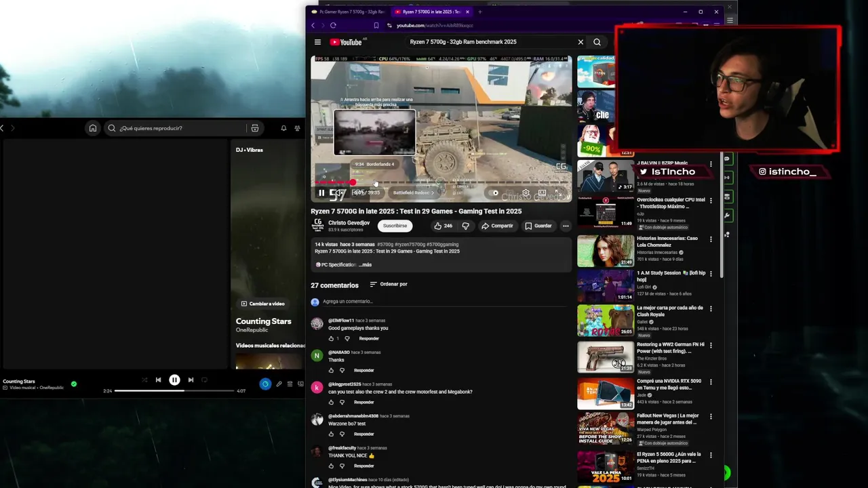Go to previous track in Spotify
Viewport: 868px width, 488px height.
(158, 380)
